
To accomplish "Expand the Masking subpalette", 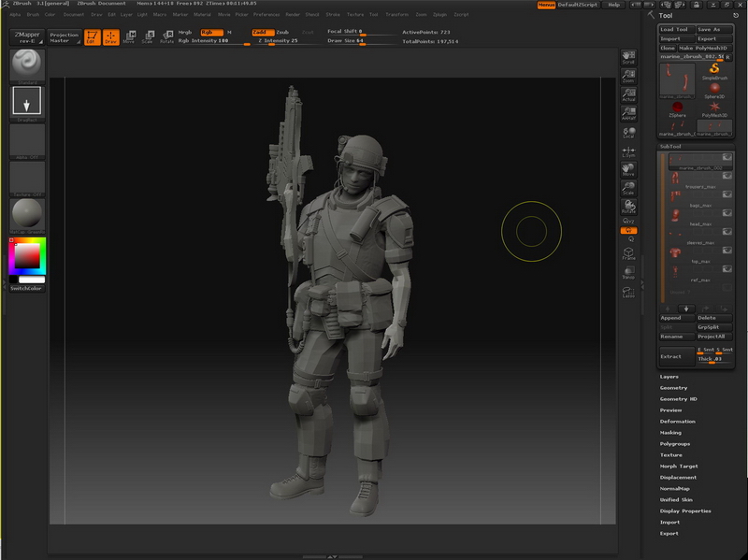I will [x=670, y=433].
